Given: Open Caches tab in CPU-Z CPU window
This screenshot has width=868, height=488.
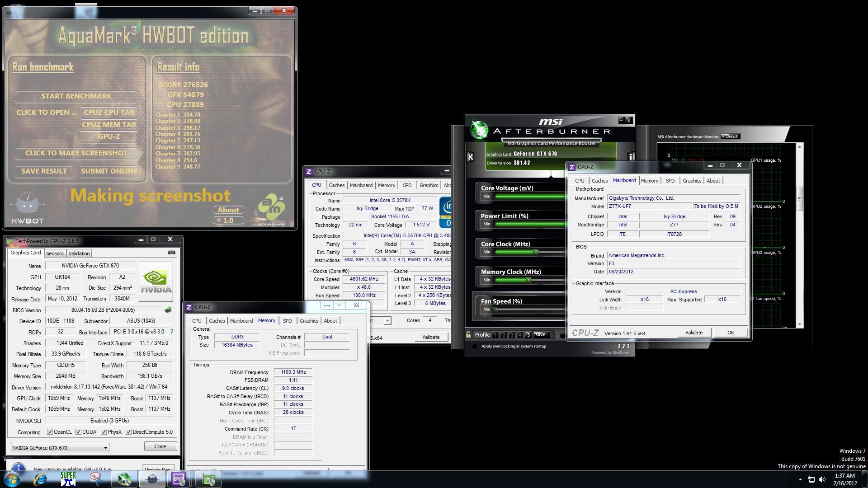Looking at the screenshot, I should (336, 185).
